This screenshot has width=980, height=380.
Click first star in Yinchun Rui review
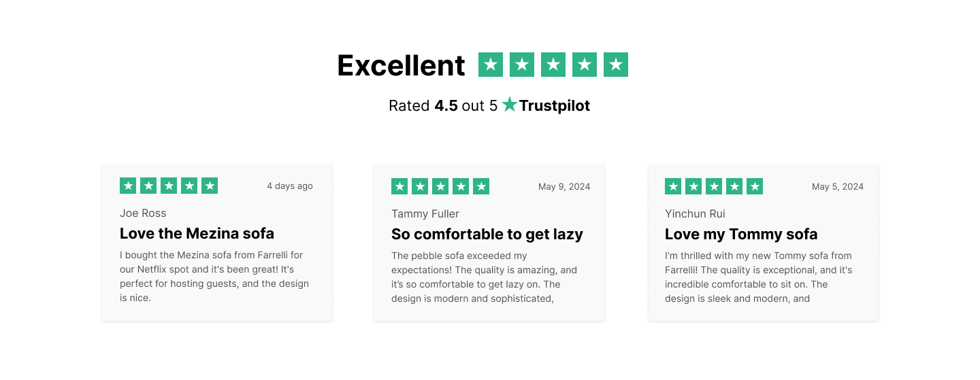point(673,186)
